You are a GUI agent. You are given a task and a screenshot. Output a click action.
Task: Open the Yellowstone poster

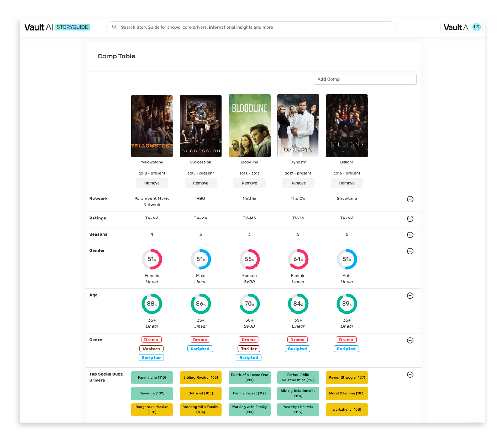click(x=152, y=126)
